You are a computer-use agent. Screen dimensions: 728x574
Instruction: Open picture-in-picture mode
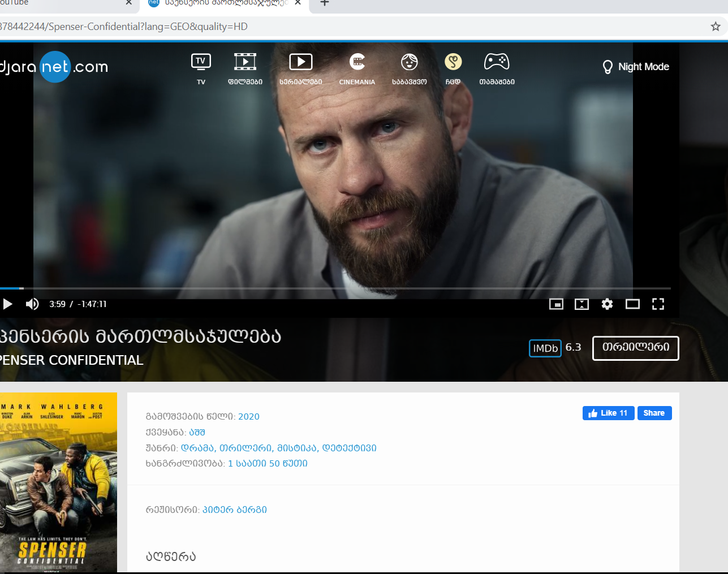pos(556,304)
